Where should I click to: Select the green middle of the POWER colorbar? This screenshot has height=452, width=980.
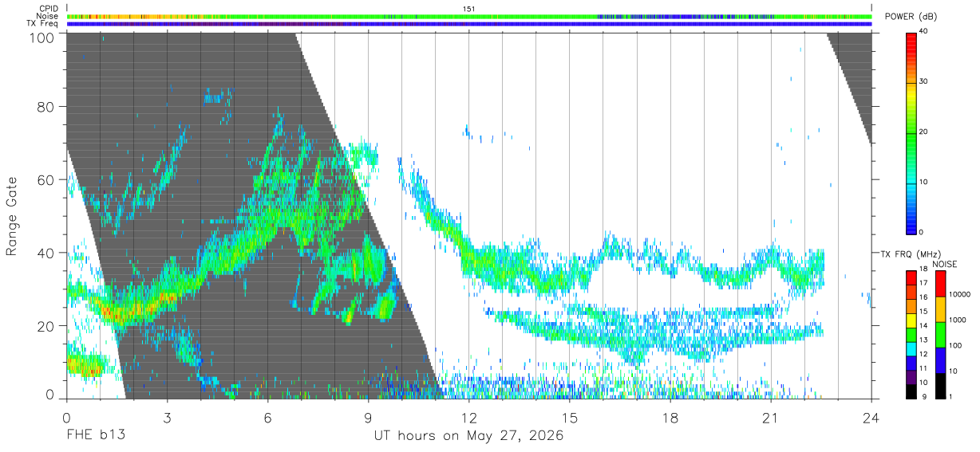(911, 132)
